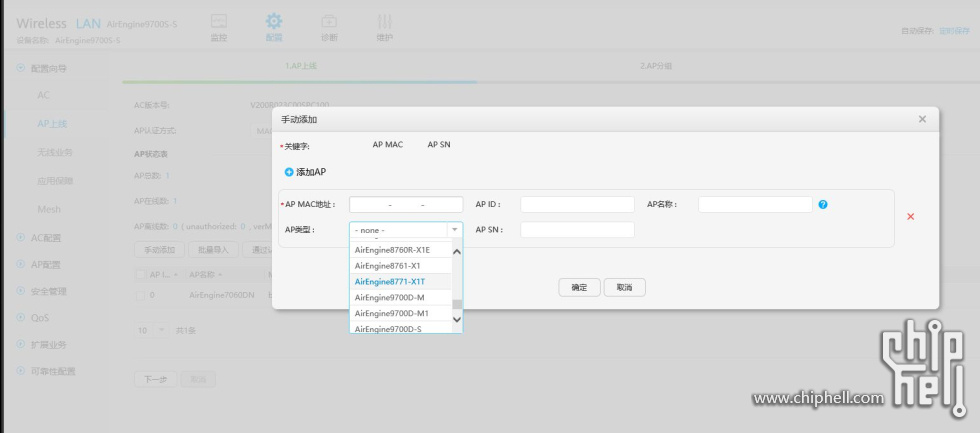The image size is (980, 433).
Task: Click the dropdown list scroll down arrow
Action: coord(457,319)
